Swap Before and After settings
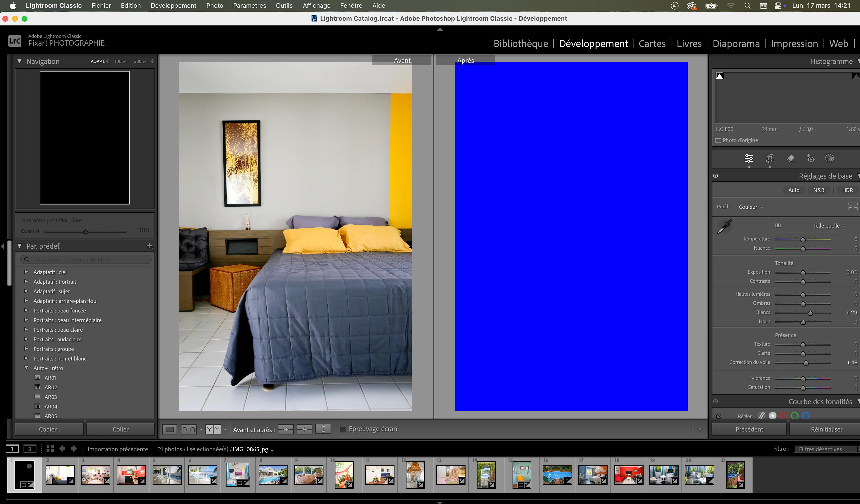 pyautogui.click(x=323, y=429)
